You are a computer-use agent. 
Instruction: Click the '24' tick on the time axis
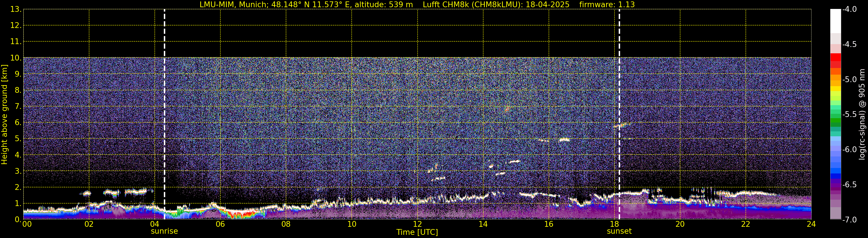tap(811, 224)
